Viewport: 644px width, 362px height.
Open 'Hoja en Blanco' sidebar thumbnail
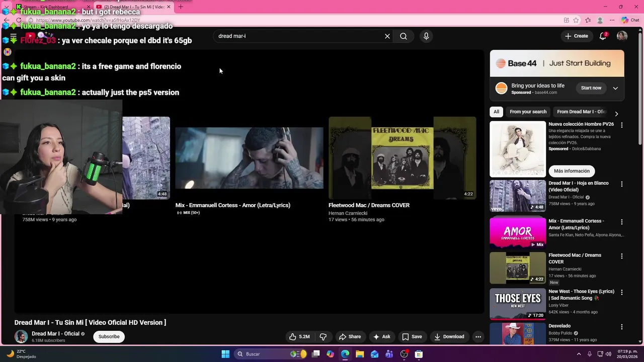518,196
